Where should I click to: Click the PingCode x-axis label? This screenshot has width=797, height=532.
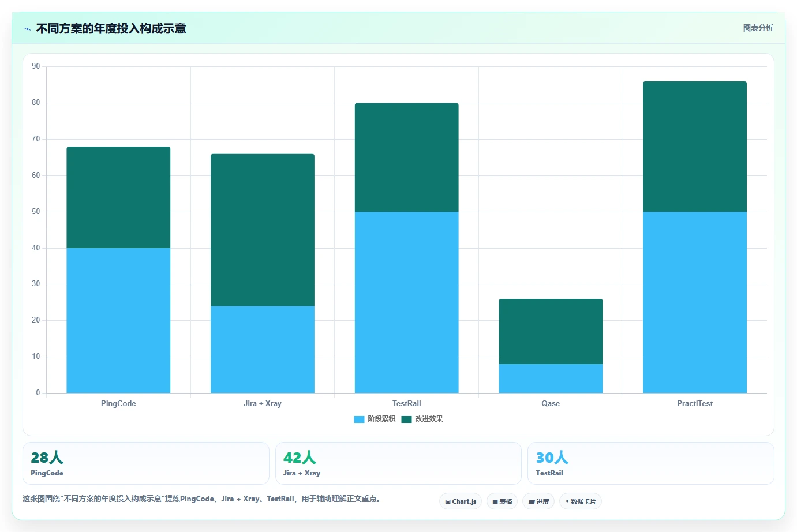118,403
